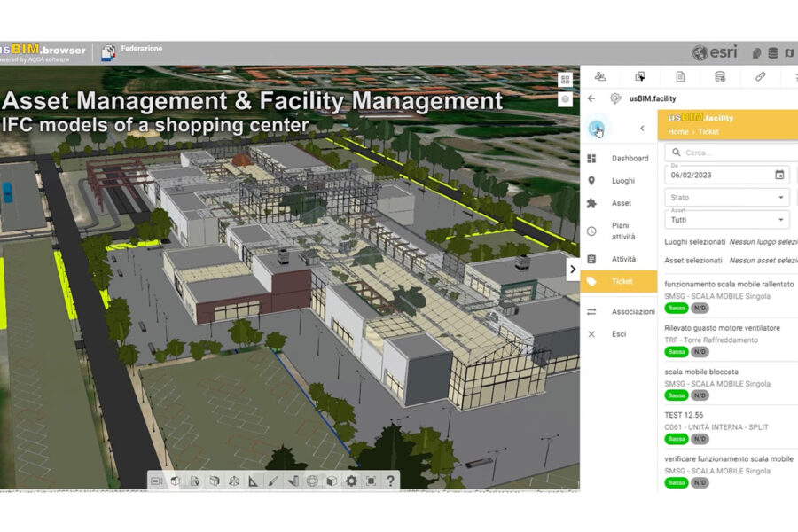Open ticket Rilevato guasto motore ventilatore

[x=722, y=328]
